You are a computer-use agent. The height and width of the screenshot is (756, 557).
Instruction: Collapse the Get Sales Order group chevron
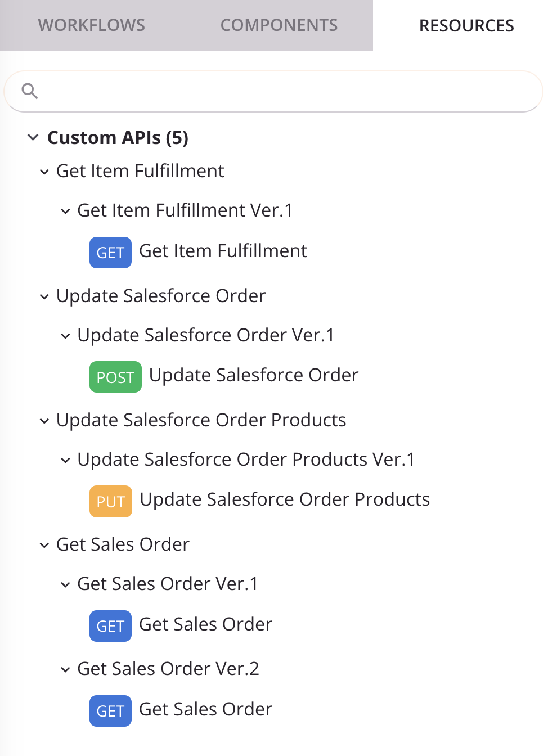[44, 545]
